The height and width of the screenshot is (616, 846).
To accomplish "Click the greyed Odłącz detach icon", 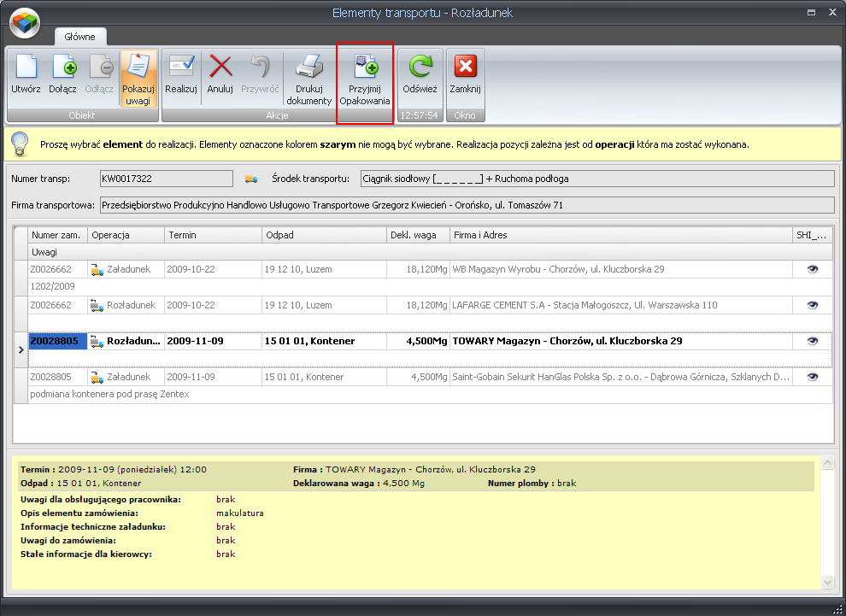I will tap(100, 67).
